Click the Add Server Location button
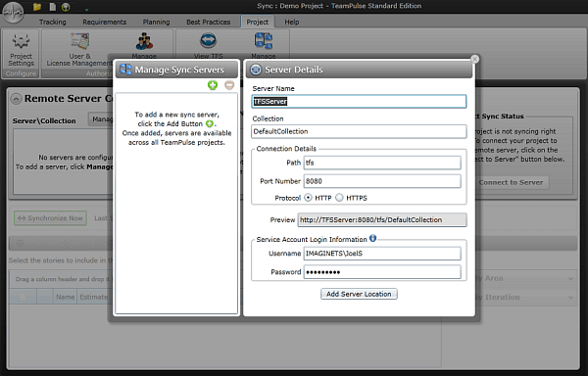The height and width of the screenshot is (376, 588). click(x=359, y=294)
